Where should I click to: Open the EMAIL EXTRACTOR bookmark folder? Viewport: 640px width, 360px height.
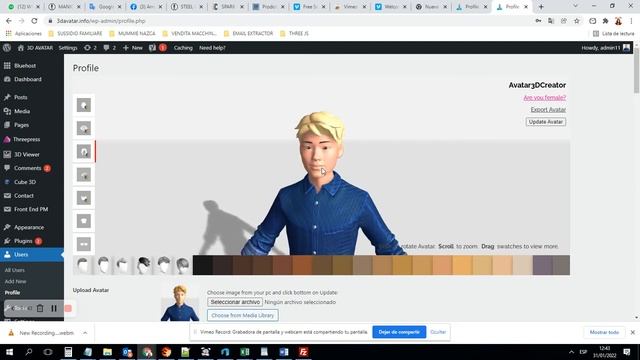(248, 33)
